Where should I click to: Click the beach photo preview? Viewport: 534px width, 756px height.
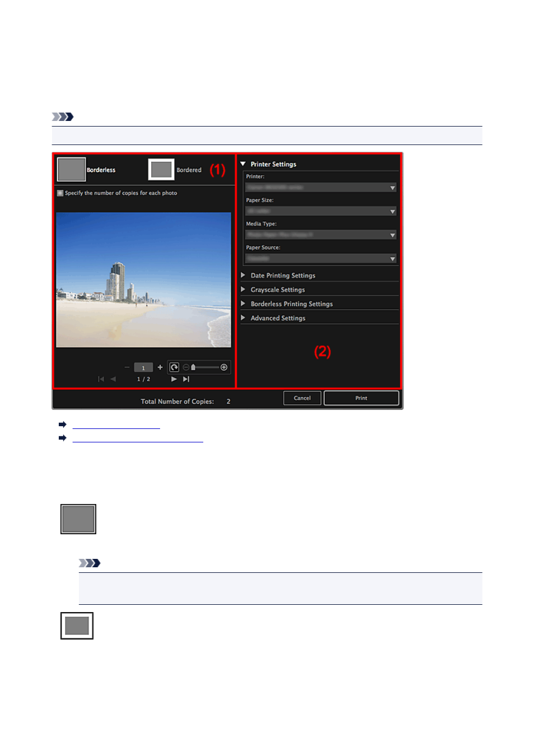pyautogui.click(x=143, y=279)
